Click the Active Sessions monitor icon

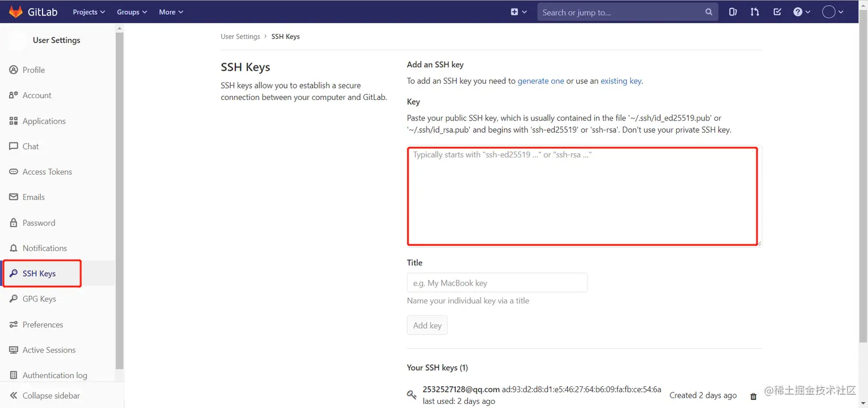click(x=14, y=350)
